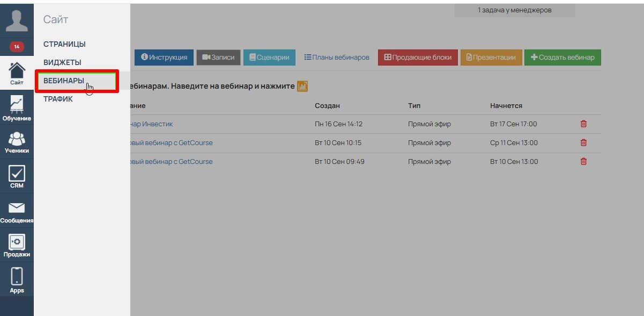Delete webinar starting Ср 11 Сен 13:00
The image size is (644, 316).
(583, 142)
